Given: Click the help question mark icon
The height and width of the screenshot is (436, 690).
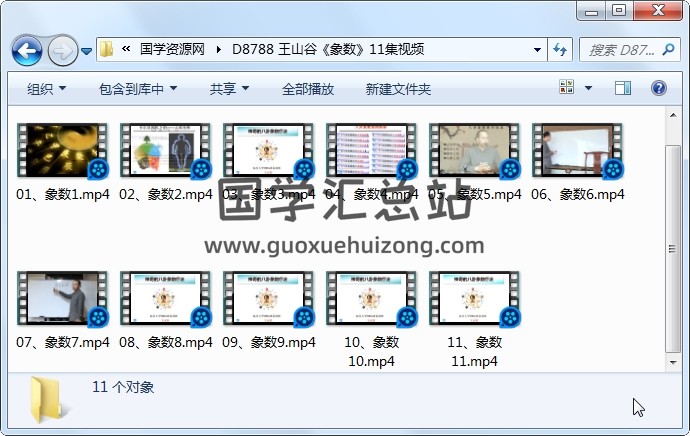Looking at the screenshot, I should (x=659, y=89).
